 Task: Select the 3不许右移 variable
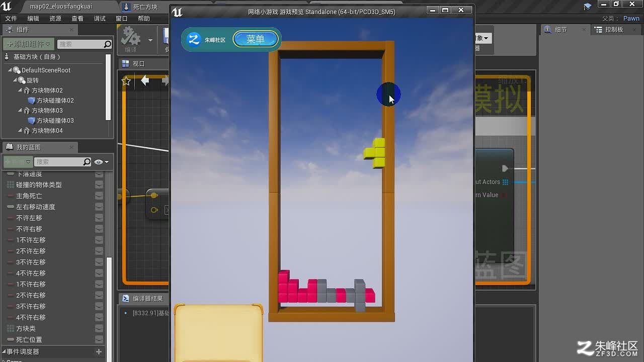(x=31, y=306)
